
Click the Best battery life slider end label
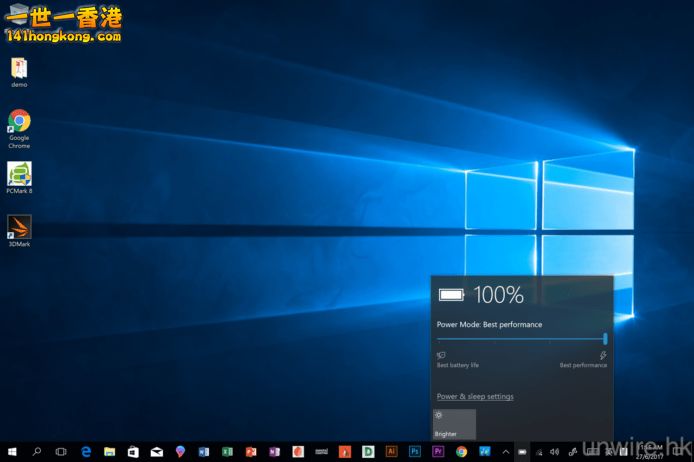pos(458,365)
